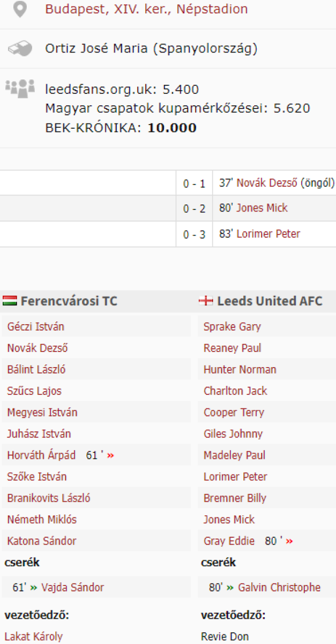
Task: Open Lorimer Peter goal link at 83'
Action: pos(268,234)
